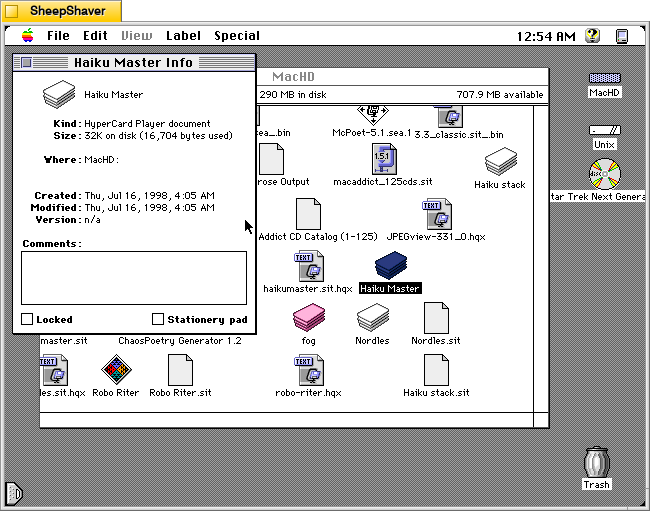Select the Haiku stack icon
The width and height of the screenshot is (650, 511).
tap(501, 162)
